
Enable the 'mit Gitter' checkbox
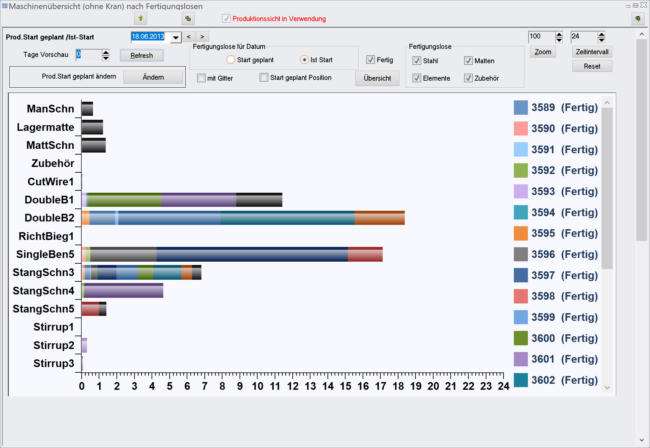(202, 78)
